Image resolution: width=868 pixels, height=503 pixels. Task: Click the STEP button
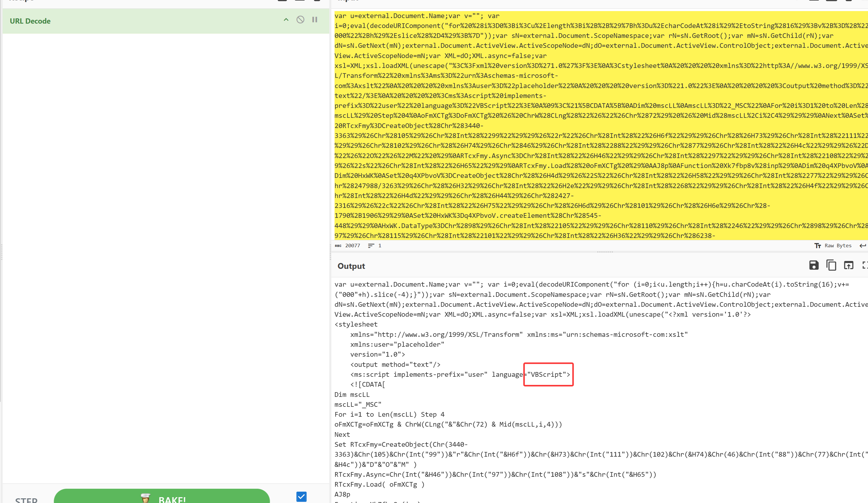[x=26, y=499]
